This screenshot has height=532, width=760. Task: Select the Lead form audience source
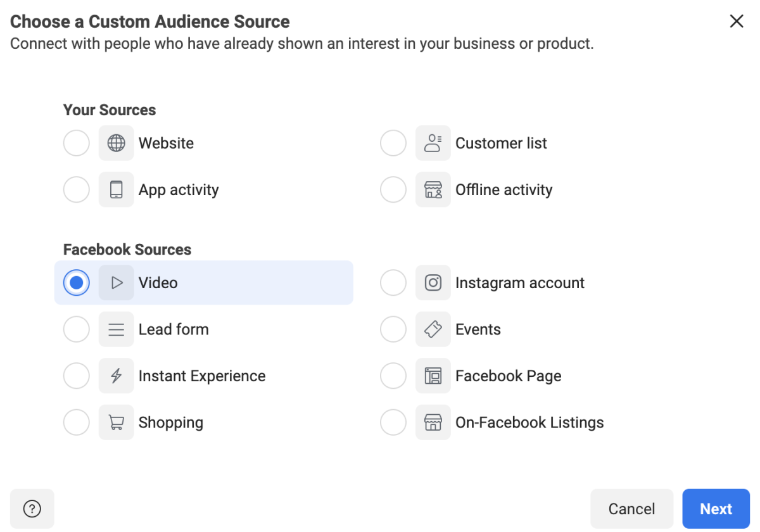pyautogui.click(x=76, y=329)
